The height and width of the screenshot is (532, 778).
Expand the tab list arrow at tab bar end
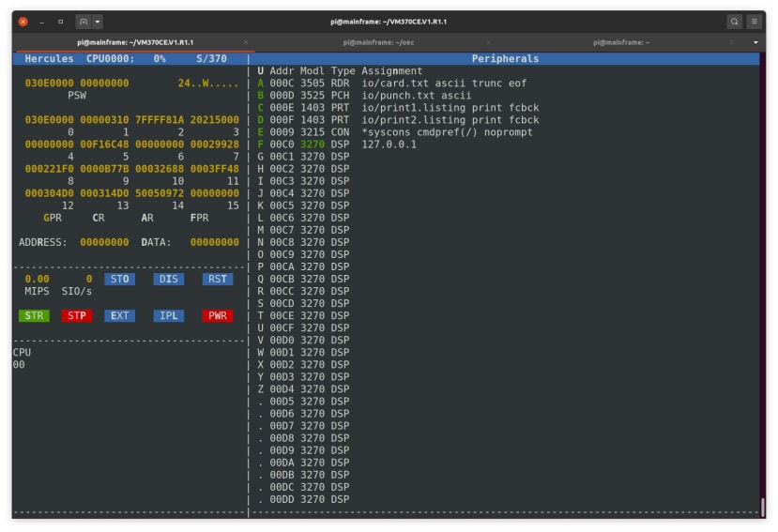pos(755,42)
